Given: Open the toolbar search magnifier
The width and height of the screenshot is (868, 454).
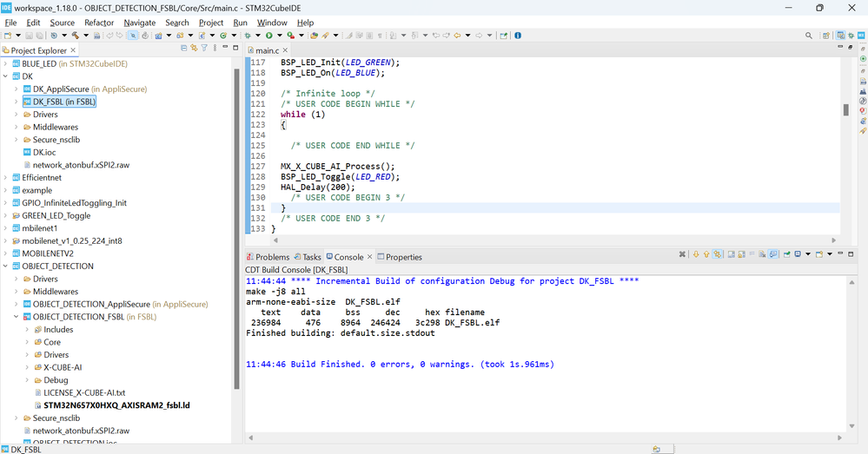Looking at the screenshot, I should 809,36.
